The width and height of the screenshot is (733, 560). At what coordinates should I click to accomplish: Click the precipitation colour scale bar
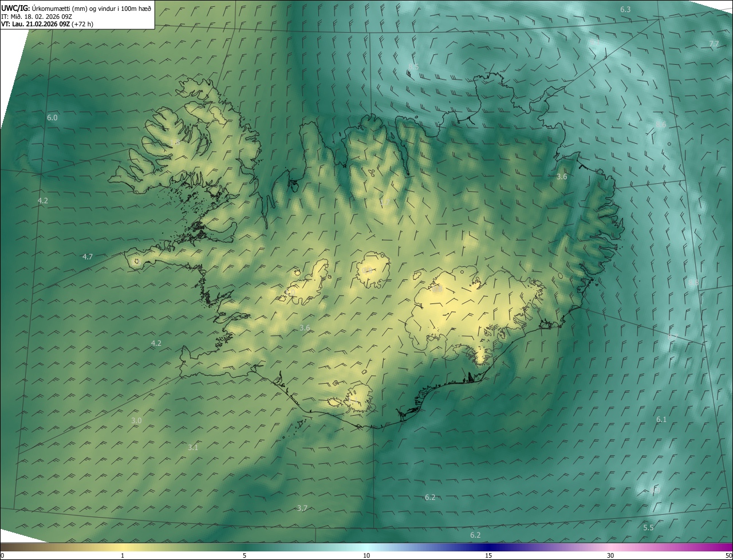(x=366, y=547)
